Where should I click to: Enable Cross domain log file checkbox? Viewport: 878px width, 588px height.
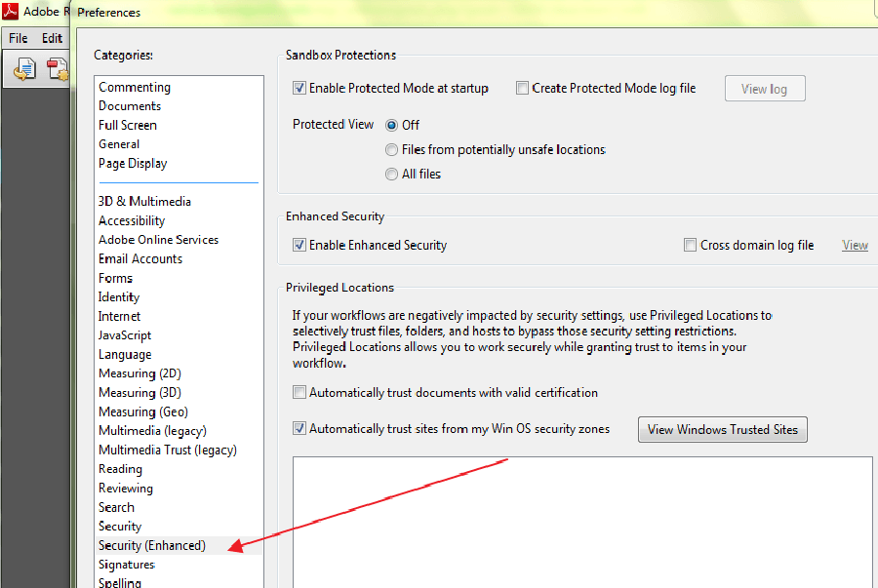[690, 245]
